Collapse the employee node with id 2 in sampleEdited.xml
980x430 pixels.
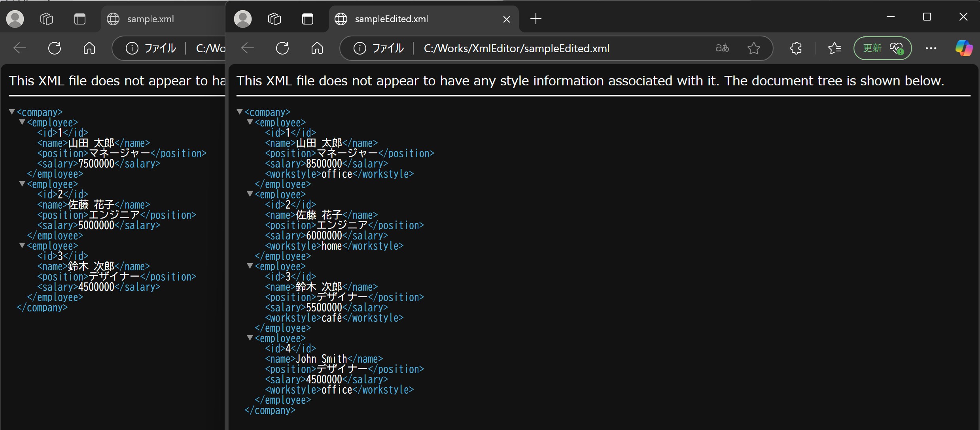coord(250,194)
